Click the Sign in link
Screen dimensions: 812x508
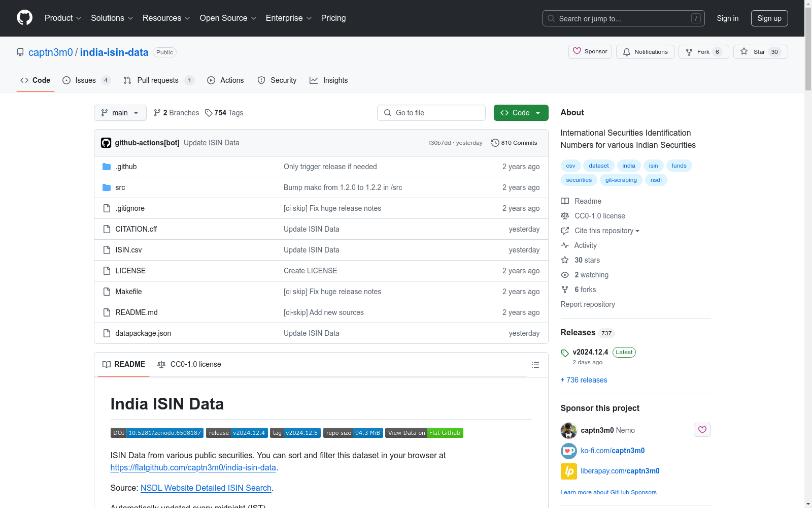[x=728, y=18]
